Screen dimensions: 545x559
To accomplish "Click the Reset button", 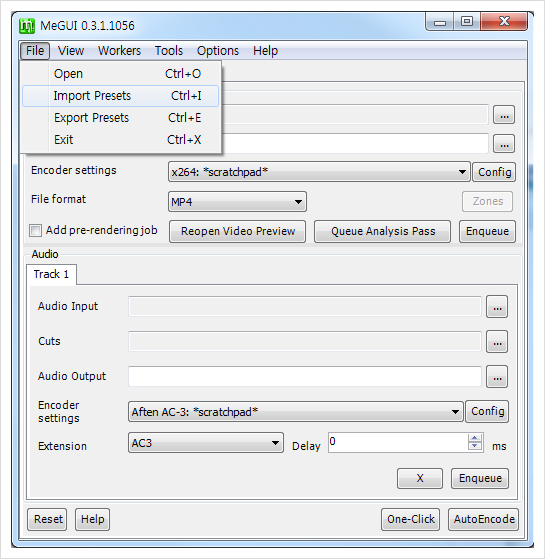I will coord(47,519).
